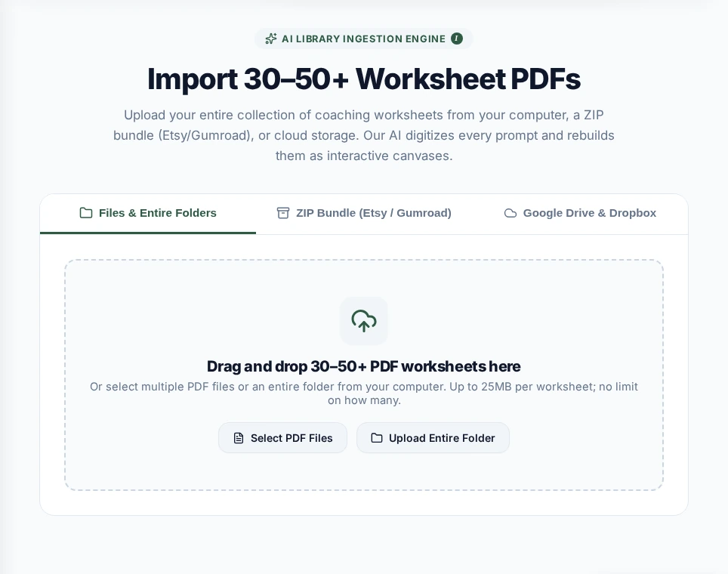
Task: Click the 'Up to 25MB per worksheet' hint text
Action: pos(521,387)
